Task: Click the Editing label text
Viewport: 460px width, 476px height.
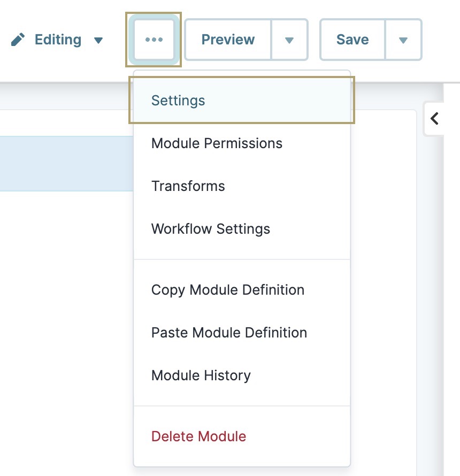Action: [58, 40]
